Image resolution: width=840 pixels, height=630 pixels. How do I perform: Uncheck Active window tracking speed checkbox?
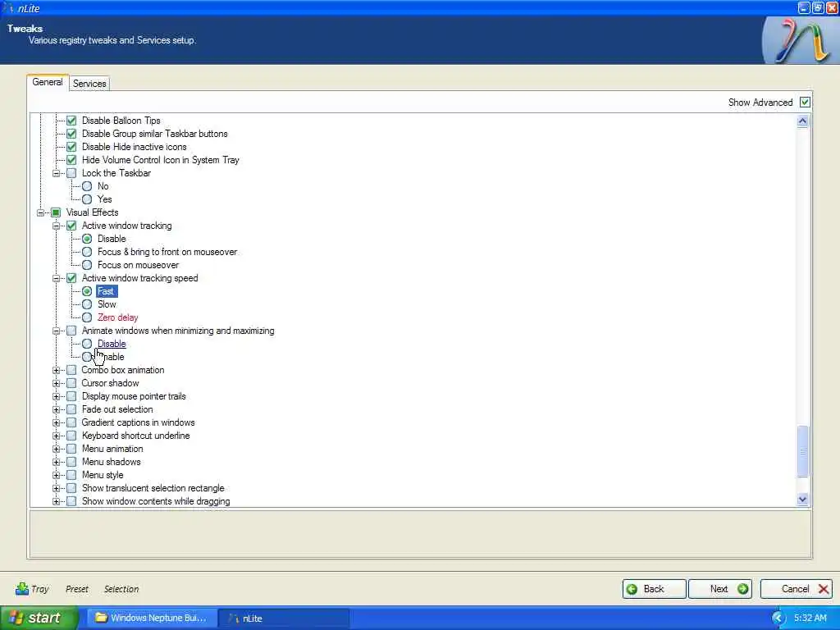click(x=71, y=278)
